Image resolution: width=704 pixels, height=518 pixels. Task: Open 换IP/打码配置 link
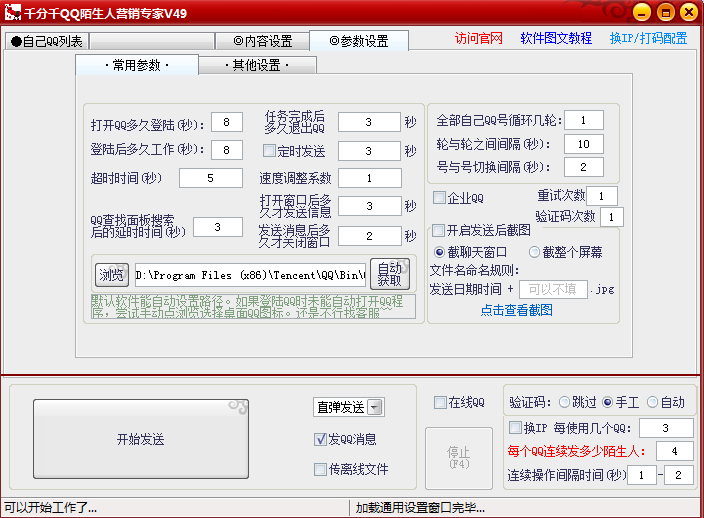[x=648, y=39]
